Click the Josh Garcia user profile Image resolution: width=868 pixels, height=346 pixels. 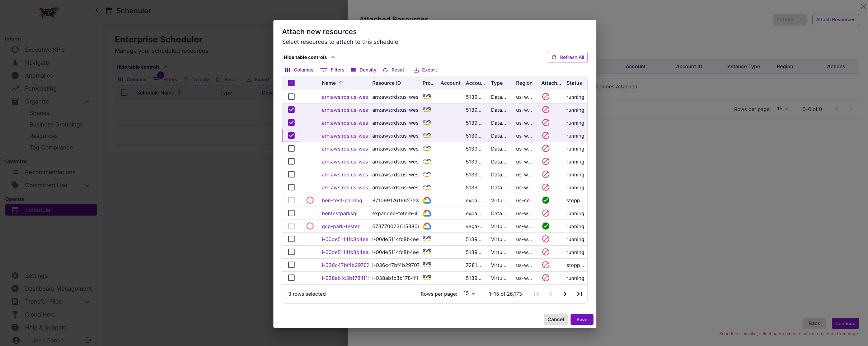click(48, 341)
